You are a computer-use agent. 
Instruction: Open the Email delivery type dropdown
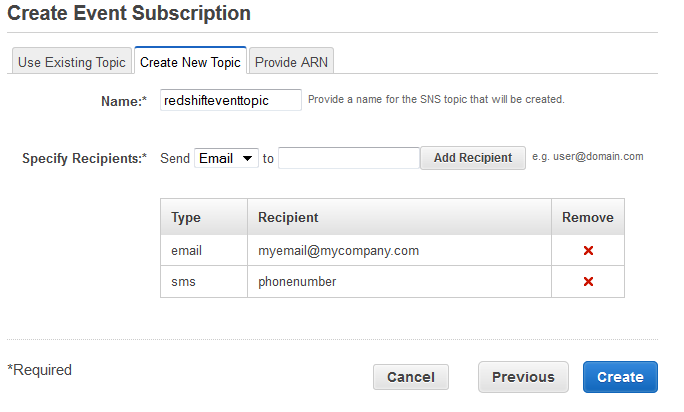226,158
